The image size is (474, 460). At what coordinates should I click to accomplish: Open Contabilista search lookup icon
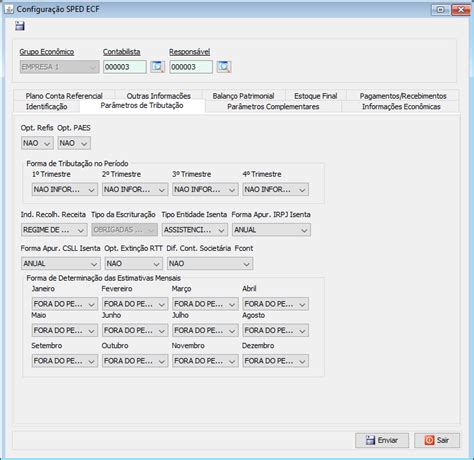click(x=157, y=67)
